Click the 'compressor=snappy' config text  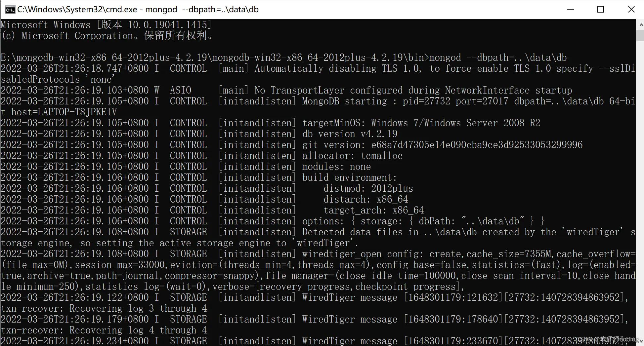pyautogui.click(x=210, y=276)
